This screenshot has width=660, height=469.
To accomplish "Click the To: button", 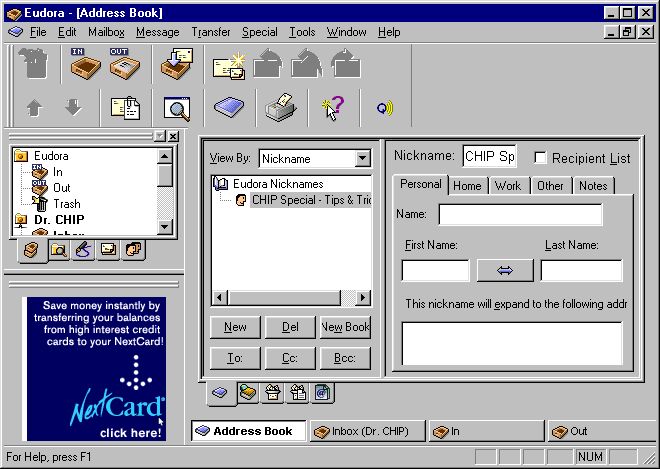I will click(235, 358).
